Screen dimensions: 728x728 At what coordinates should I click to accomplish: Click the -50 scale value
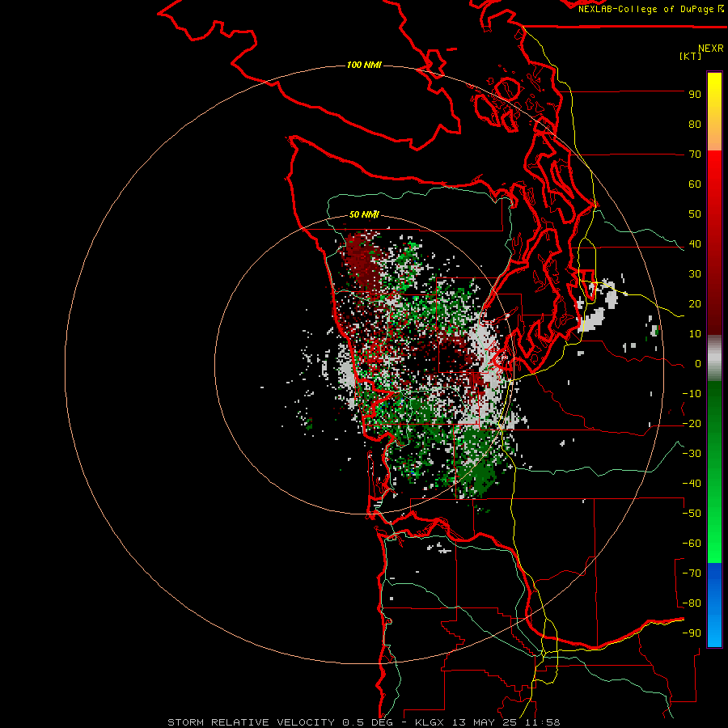click(692, 514)
